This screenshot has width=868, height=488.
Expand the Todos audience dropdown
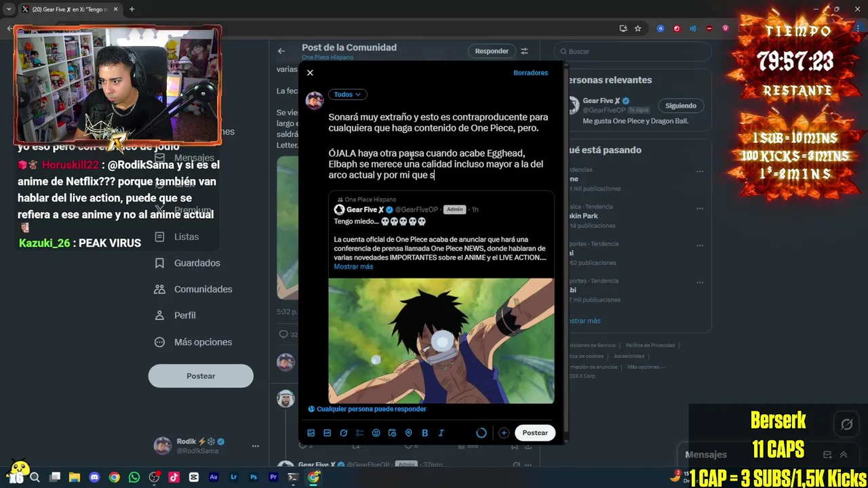click(347, 94)
